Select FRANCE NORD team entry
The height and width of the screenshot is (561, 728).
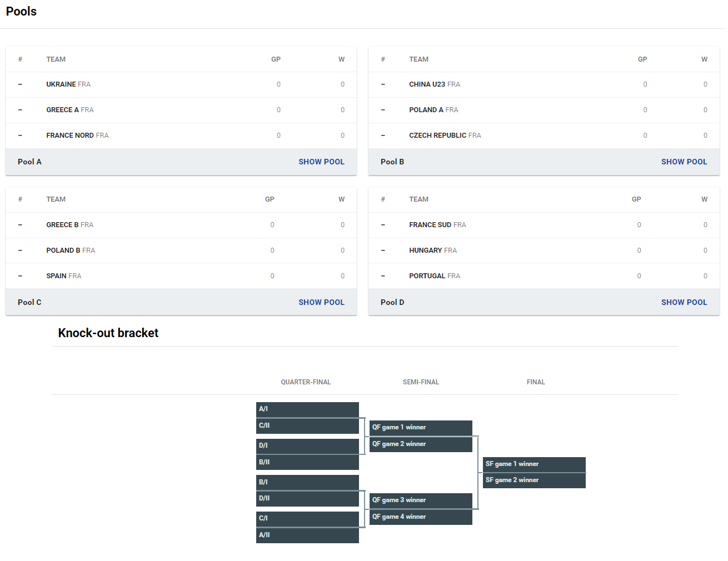pyautogui.click(x=181, y=136)
